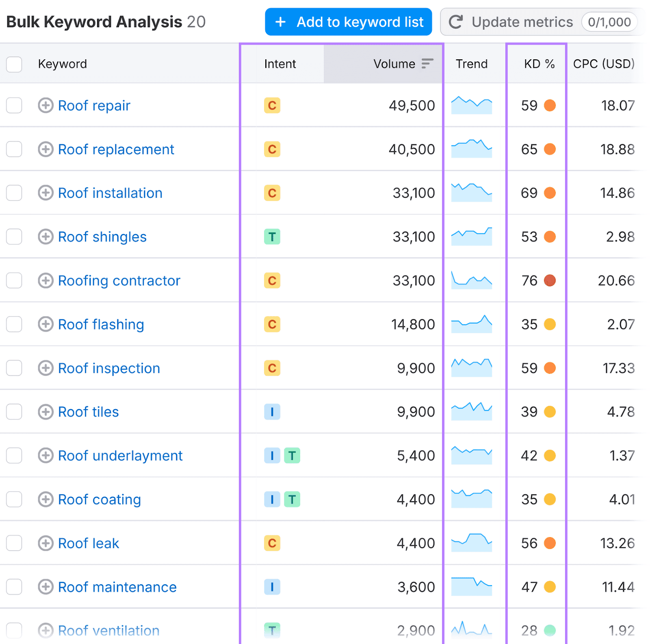Check the select-all checkbox in the header
This screenshot has height=644, width=650.
pos(14,64)
